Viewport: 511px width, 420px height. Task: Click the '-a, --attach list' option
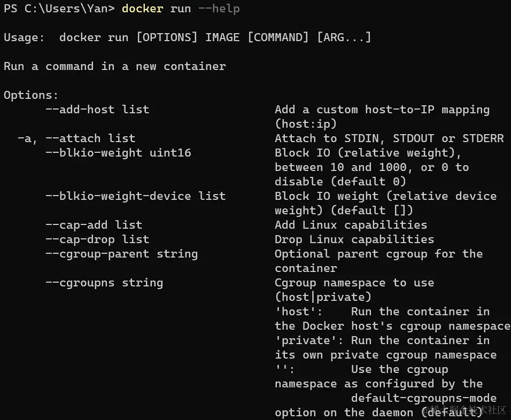point(76,138)
